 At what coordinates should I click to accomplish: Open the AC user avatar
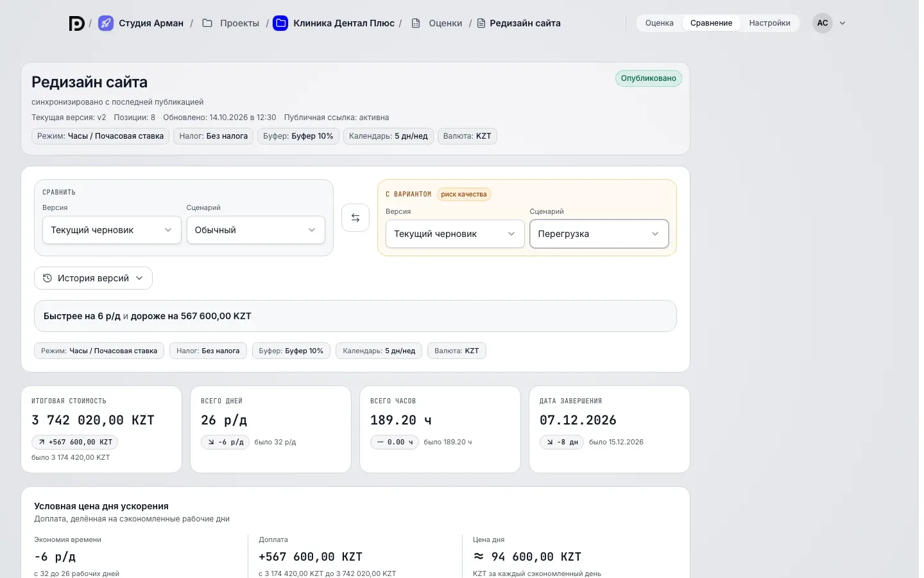click(x=823, y=23)
